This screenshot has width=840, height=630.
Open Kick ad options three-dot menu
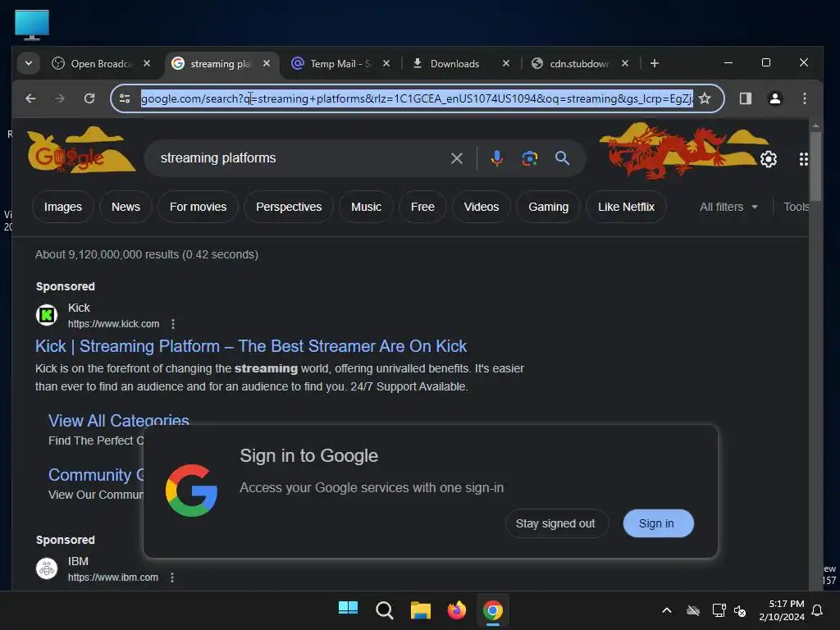click(x=172, y=323)
